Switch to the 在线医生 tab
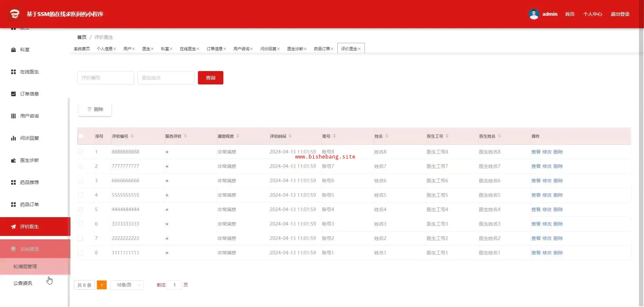The image size is (644, 307). pos(187,49)
